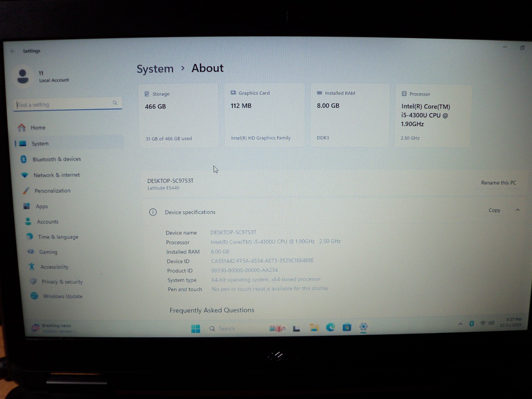The height and width of the screenshot is (399, 532).
Task: Launch Microsoft Edge from taskbar
Action: coord(330,328)
